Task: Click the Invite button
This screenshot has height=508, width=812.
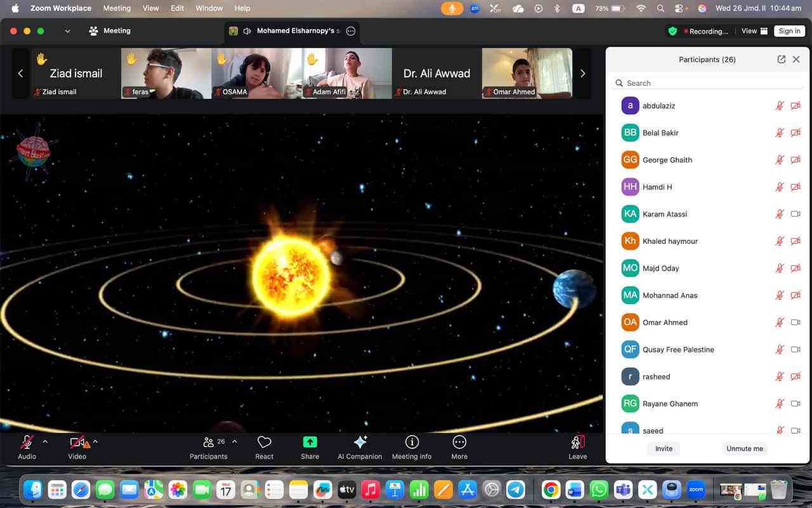Action: tap(664, 448)
